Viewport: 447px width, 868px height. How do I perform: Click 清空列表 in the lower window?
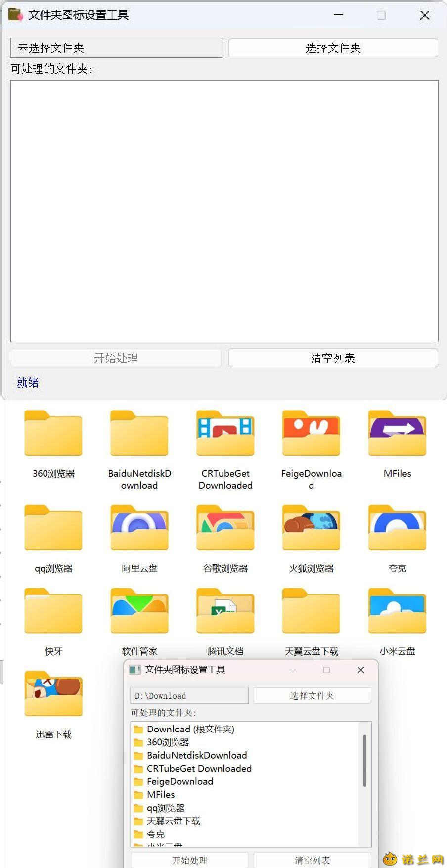[x=312, y=860]
